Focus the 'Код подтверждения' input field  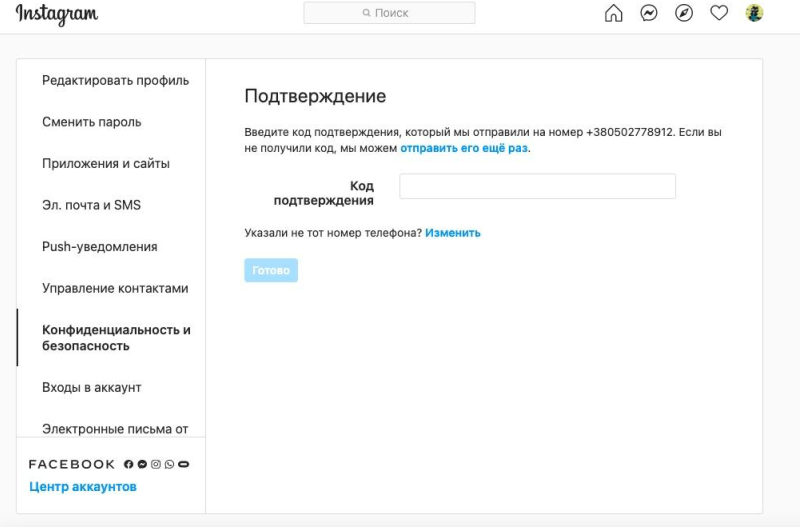[537, 186]
